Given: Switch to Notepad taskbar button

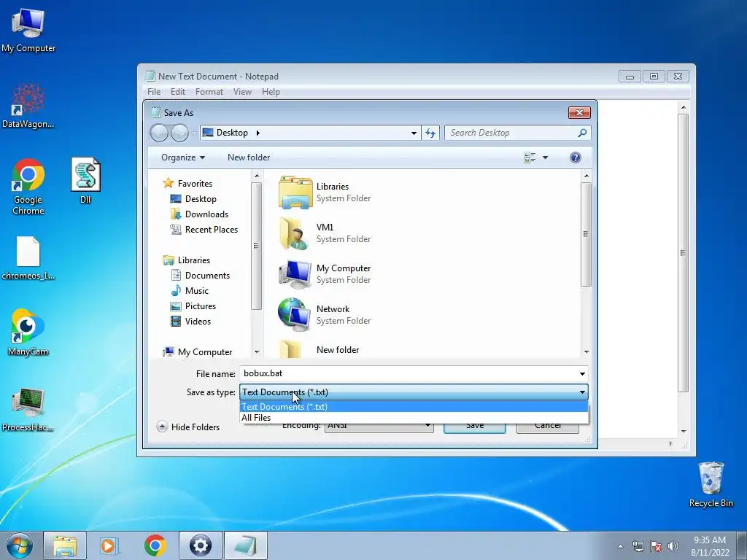Looking at the screenshot, I should 245,545.
